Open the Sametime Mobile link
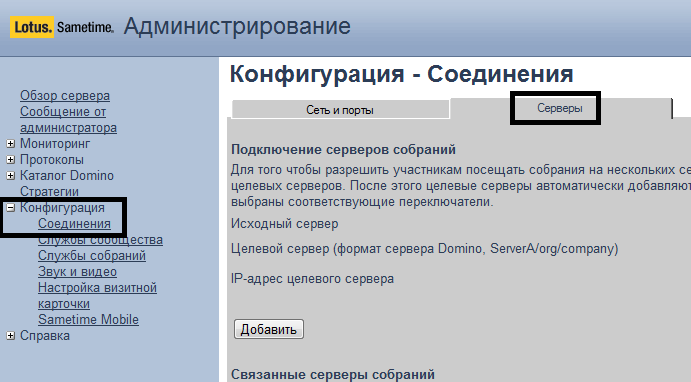Viewport: 691px width, 382px height. pyautogui.click(x=88, y=319)
